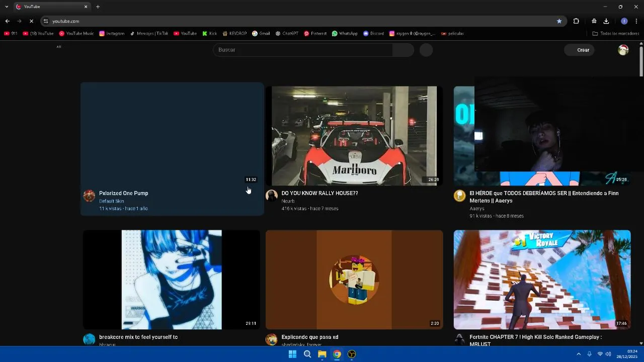Select the YouTube browser tab
This screenshot has width=644, height=362.
[x=51, y=7]
